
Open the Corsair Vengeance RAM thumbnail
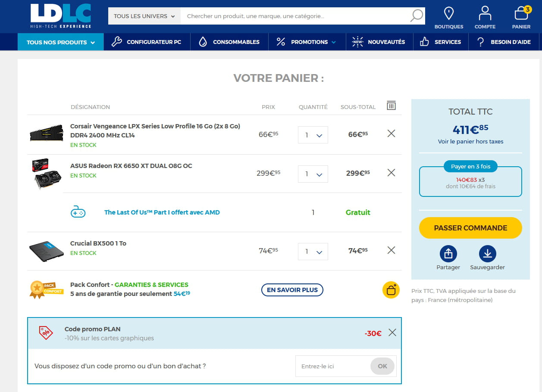pos(46,133)
